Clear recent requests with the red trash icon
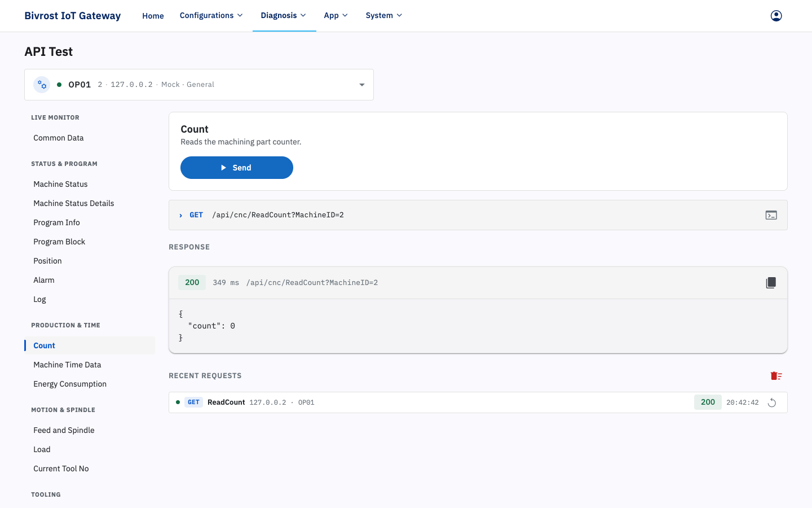This screenshot has height=508, width=812. coord(776,376)
